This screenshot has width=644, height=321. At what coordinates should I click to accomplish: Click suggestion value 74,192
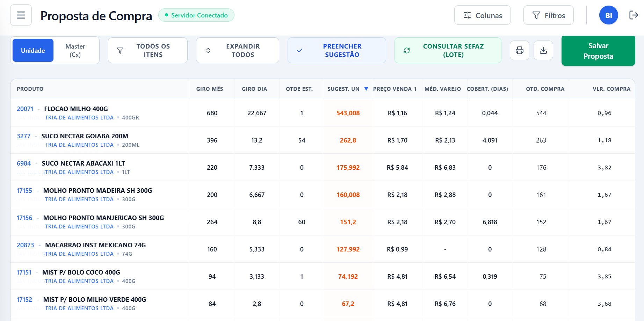click(x=348, y=277)
